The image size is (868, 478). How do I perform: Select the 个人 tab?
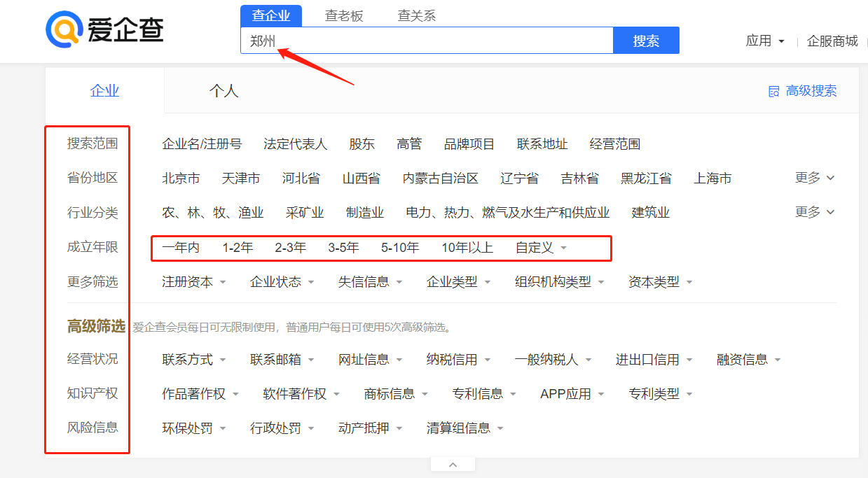223,91
